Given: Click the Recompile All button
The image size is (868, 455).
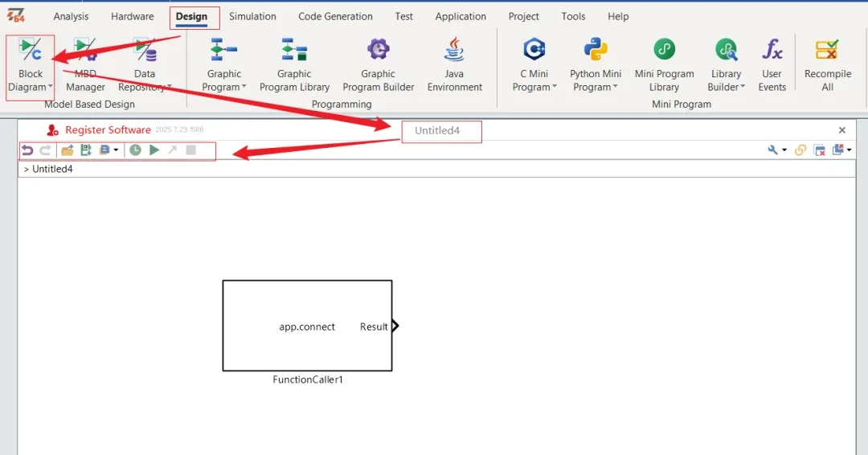Looking at the screenshot, I should [x=827, y=64].
